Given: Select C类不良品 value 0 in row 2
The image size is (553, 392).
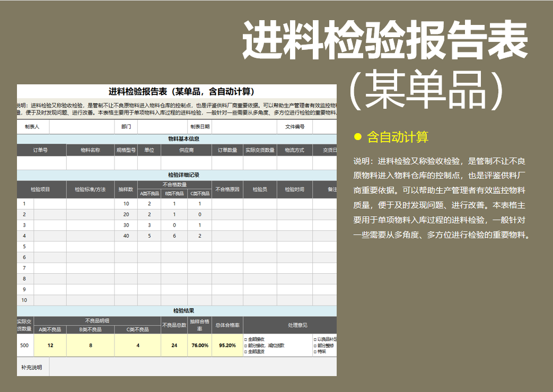Looking at the screenshot, I should point(199,214).
